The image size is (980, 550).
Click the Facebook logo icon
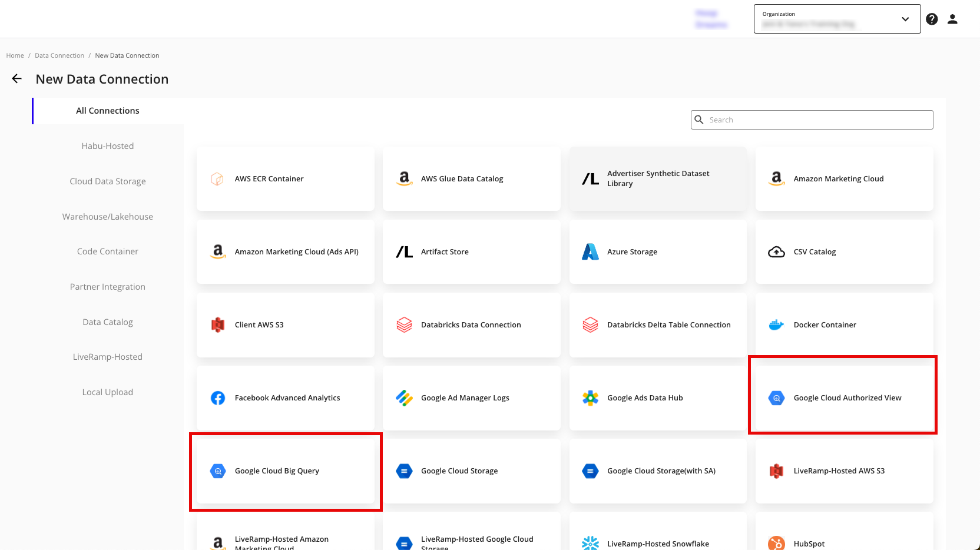[218, 398]
